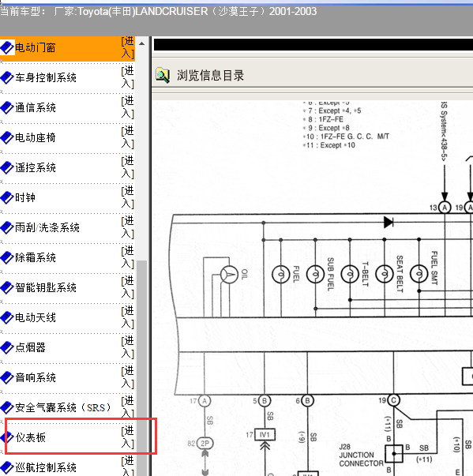This screenshot has width=473, height=476.
Task: Click [进入] link for 巡航控制系统
Action: 127,466
